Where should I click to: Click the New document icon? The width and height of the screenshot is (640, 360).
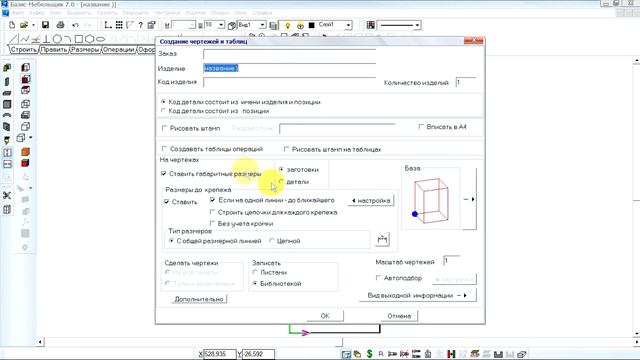[x=12, y=25]
